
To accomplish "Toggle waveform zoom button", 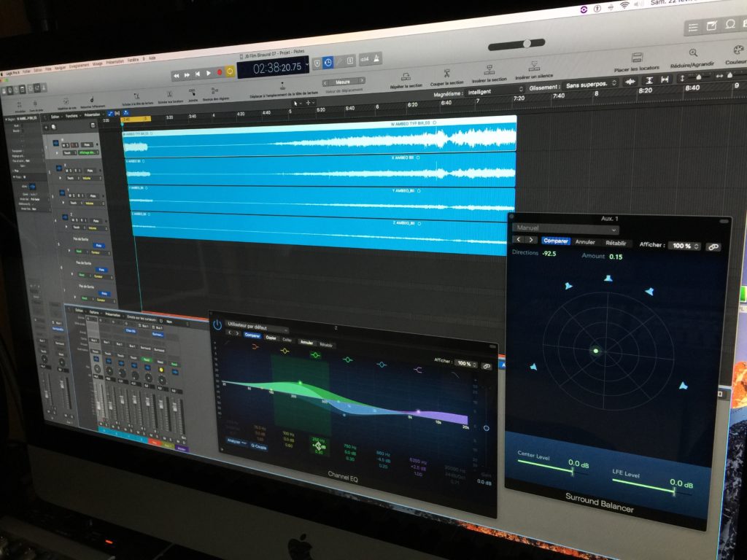I will click(x=631, y=82).
